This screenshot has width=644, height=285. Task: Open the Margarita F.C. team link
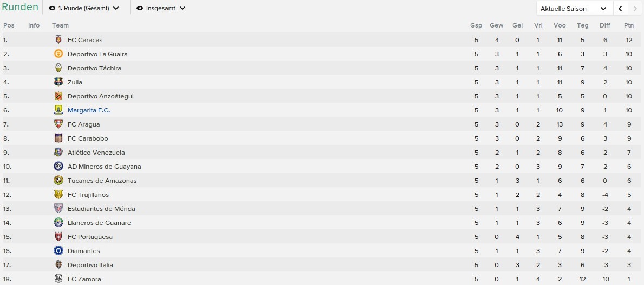[x=89, y=110]
